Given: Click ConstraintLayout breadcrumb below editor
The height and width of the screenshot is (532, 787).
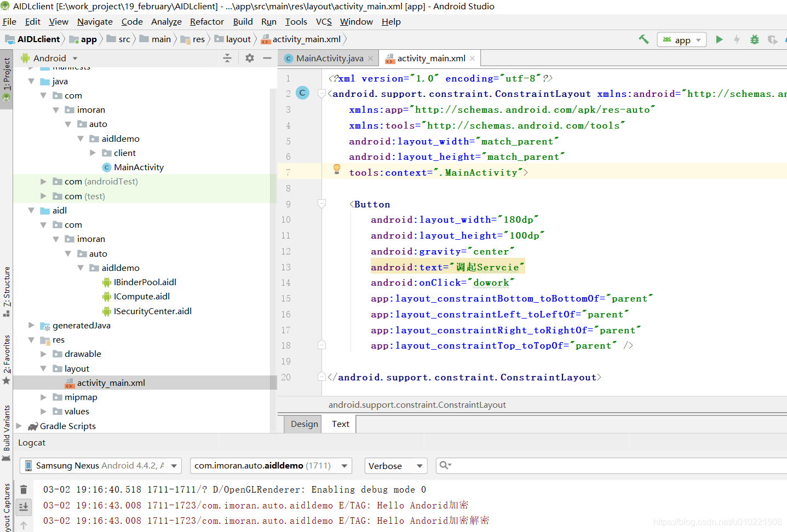Looking at the screenshot, I should [x=417, y=404].
